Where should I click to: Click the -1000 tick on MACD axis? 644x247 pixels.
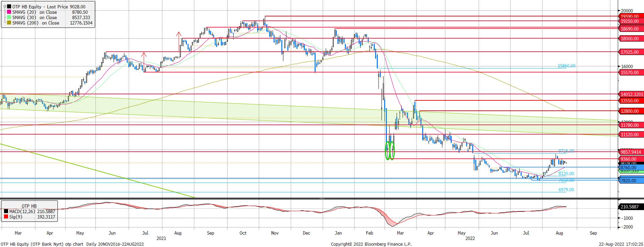pyautogui.click(x=627, y=218)
